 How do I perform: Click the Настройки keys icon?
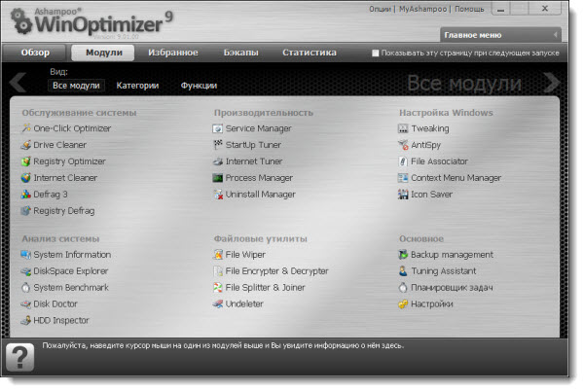pos(403,303)
